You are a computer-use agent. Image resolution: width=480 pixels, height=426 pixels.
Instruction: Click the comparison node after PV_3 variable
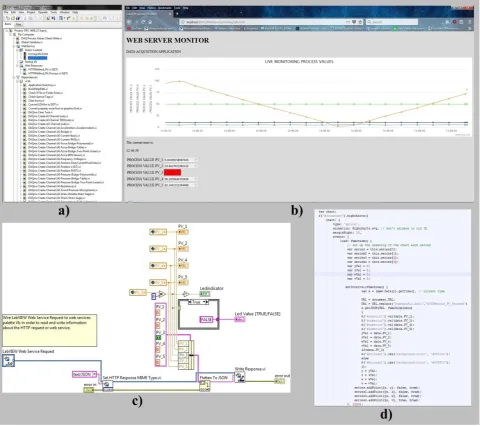[x=162, y=294]
